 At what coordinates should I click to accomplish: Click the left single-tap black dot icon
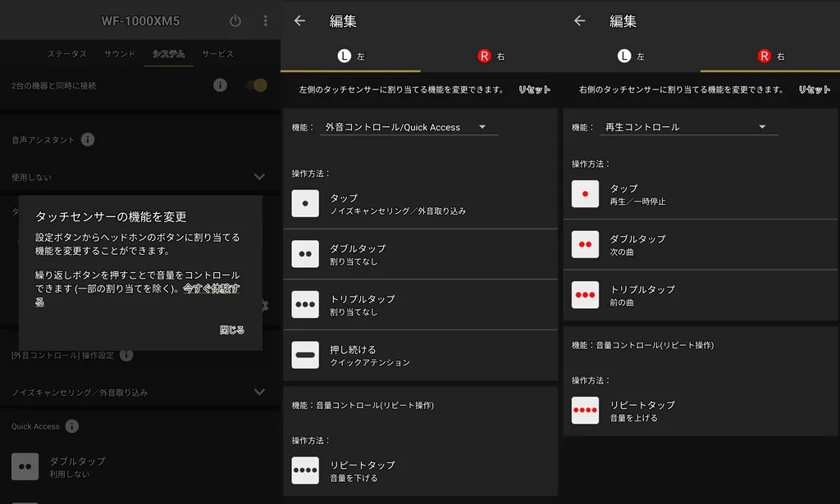tap(305, 203)
